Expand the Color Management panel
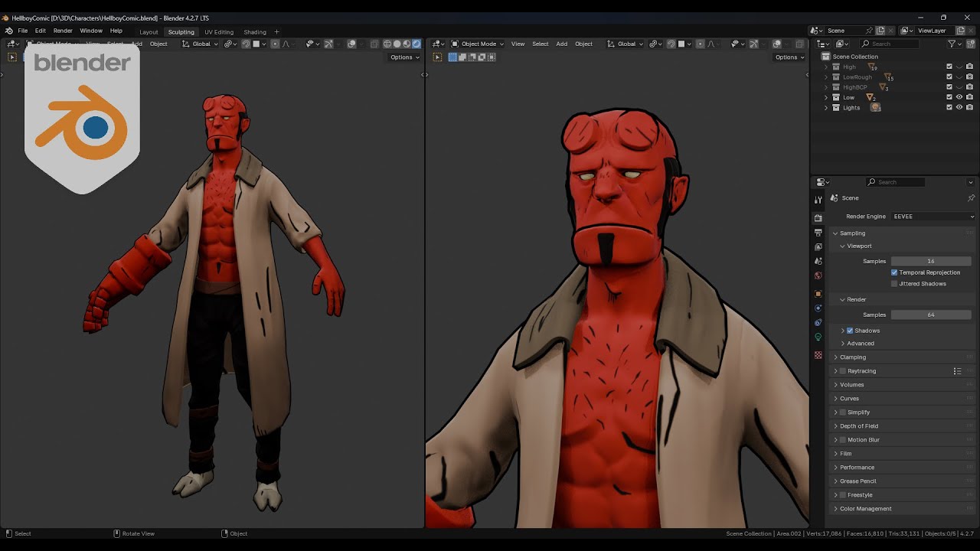Image resolution: width=980 pixels, height=551 pixels. [865, 509]
